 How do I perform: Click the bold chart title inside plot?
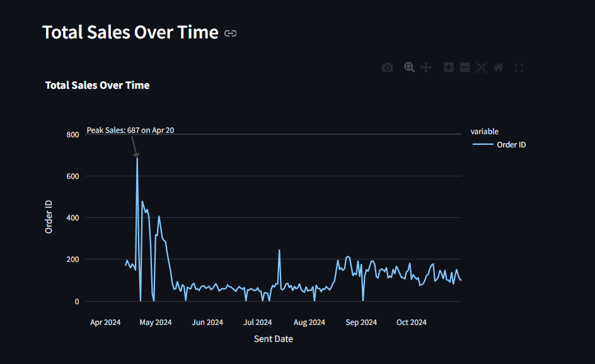(97, 85)
